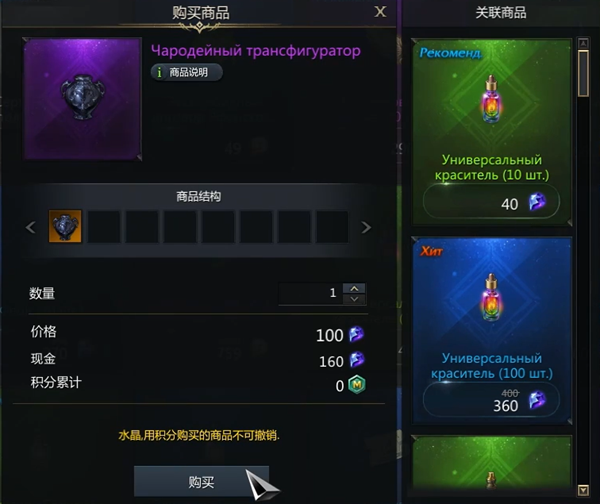Open Универсальный краситель (10 шт.) recommended item
Image resolution: width=600 pixels, height=504 pixels.
point(492,132)
